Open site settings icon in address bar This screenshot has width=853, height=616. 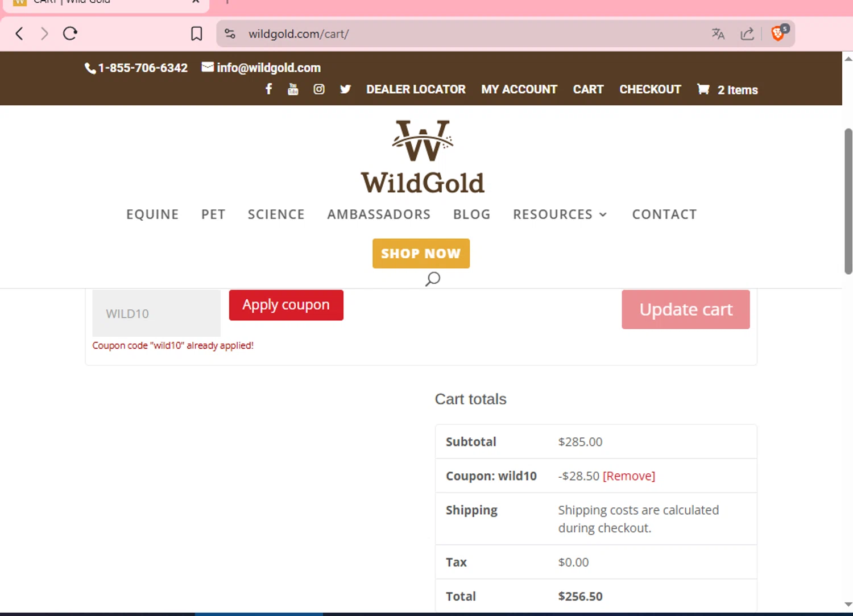(230, 34)
